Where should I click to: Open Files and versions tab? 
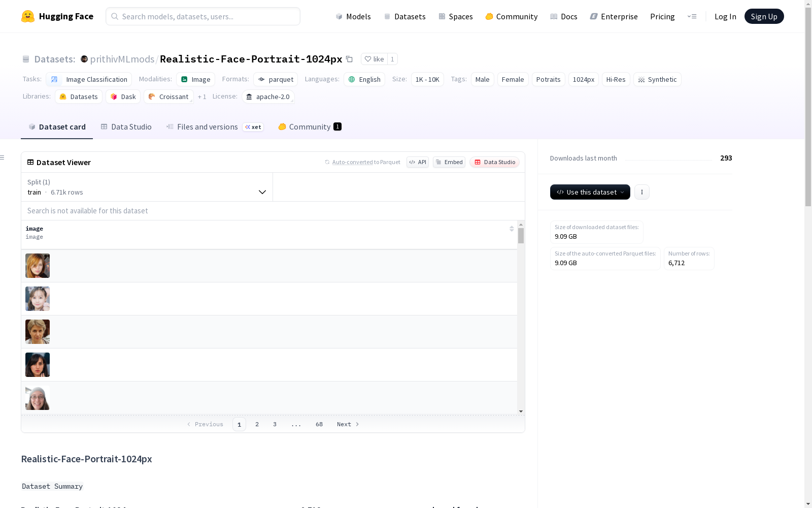215,127
